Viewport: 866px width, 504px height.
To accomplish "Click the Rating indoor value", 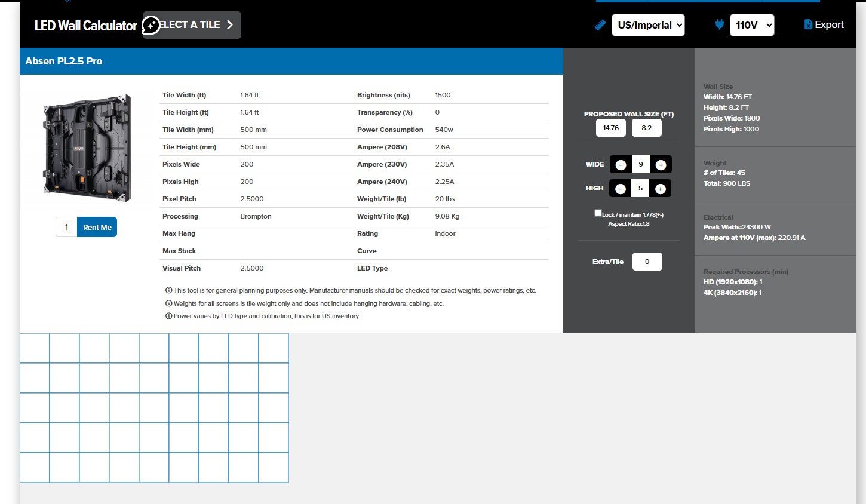I will pyautogui.click(x=445, y=233).
